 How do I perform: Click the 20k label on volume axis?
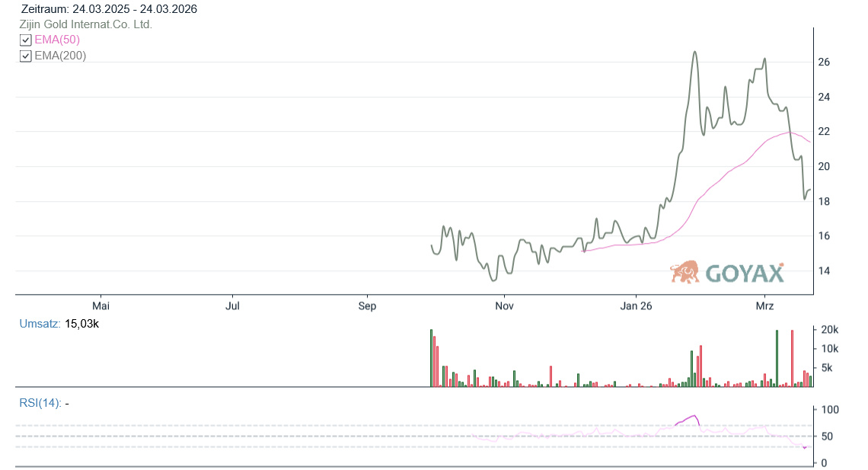tap(829, 330)
